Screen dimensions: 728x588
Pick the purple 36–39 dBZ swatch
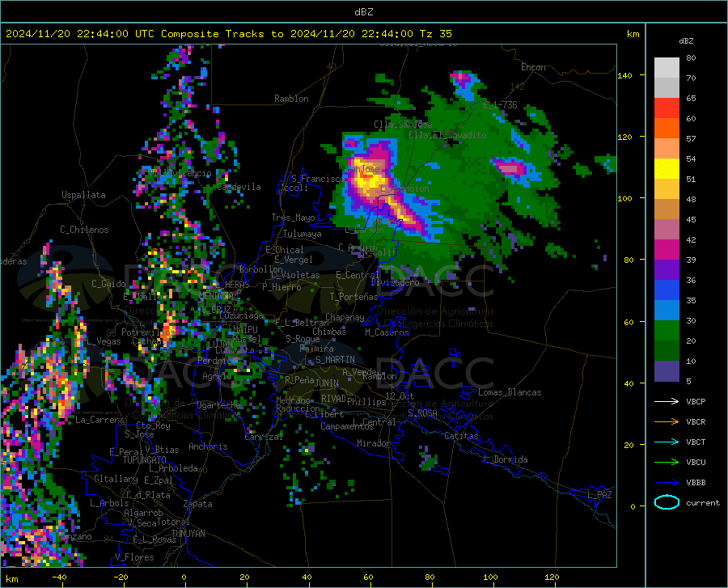[x=667, y=270]
